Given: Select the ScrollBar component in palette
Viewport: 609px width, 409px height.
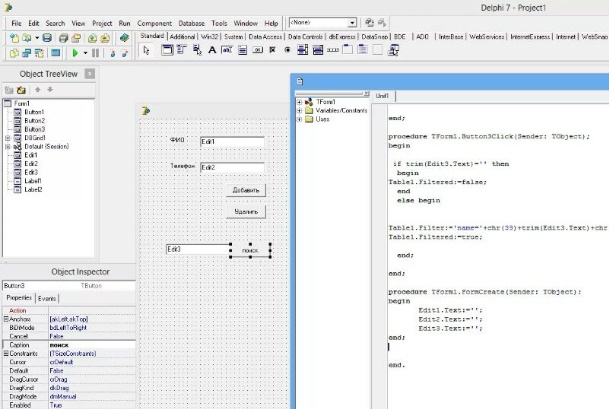Looking at the screenshot, I should 333,50.
